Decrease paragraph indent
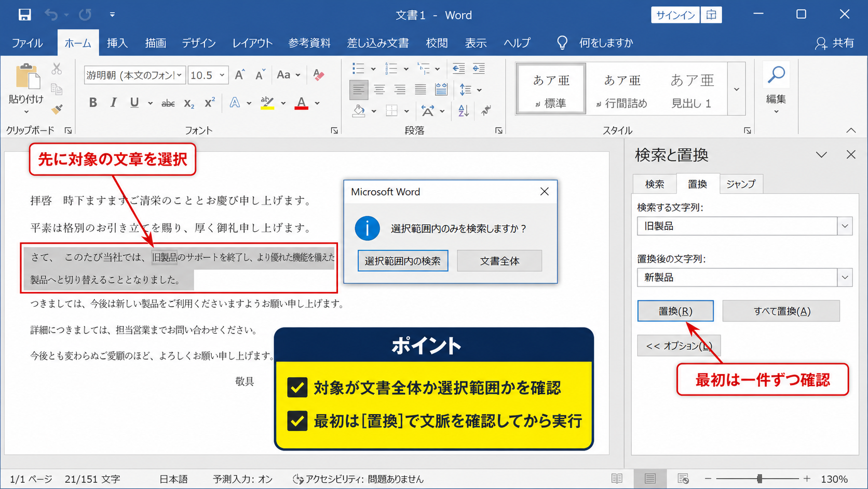Viewport: 868px width, 489px height. [458, 69]
